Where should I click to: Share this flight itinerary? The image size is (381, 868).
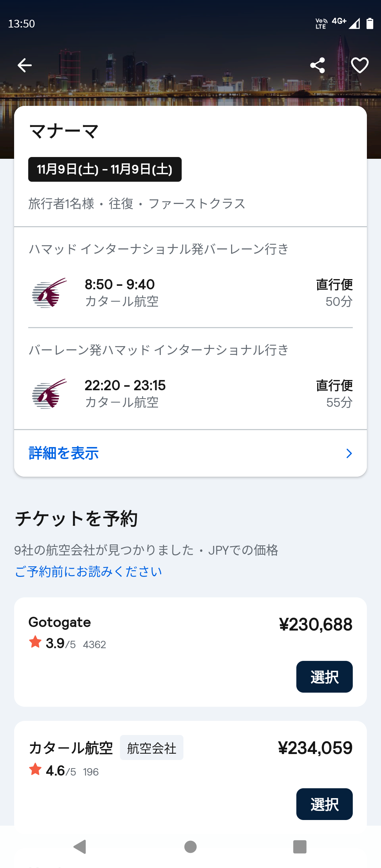[317, 65]
